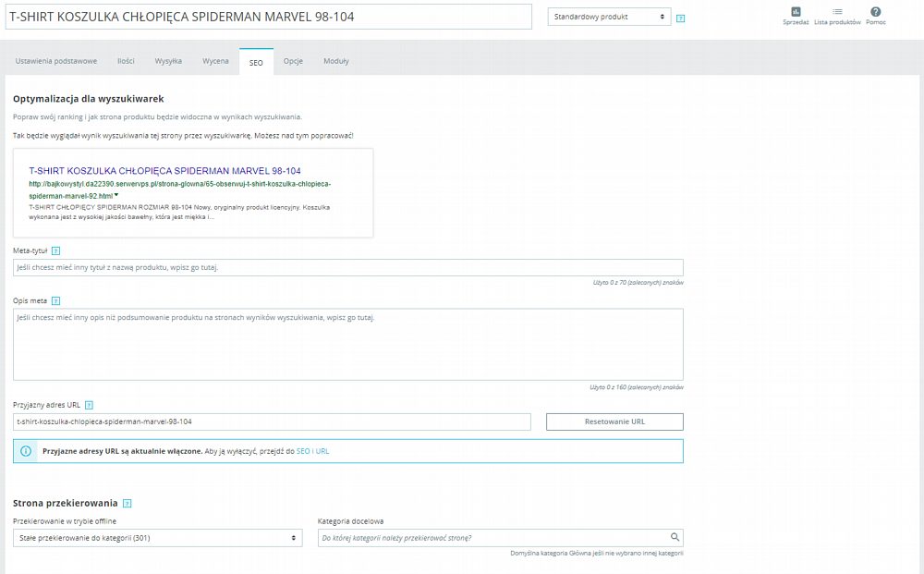Screen dimensions: 924x574
Task: Click help icon next to product type
Action: tap(681, 18)
